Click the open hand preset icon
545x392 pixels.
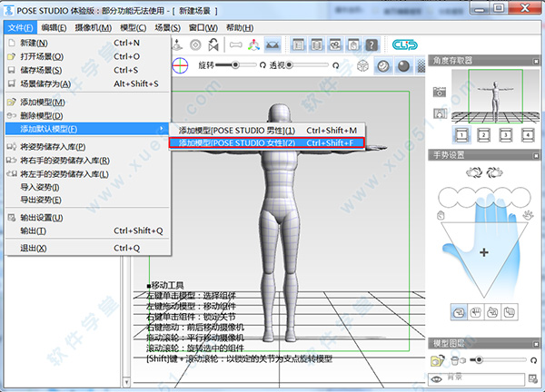point(462,310)
